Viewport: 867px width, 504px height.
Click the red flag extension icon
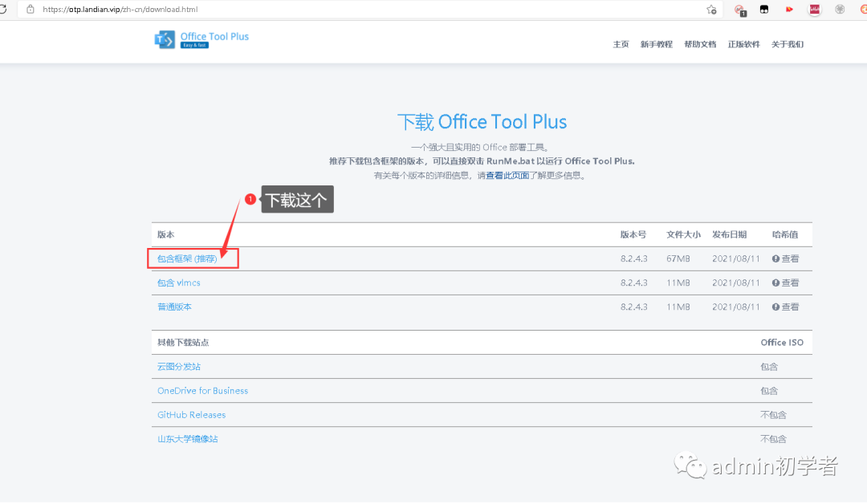click(789, 10)
